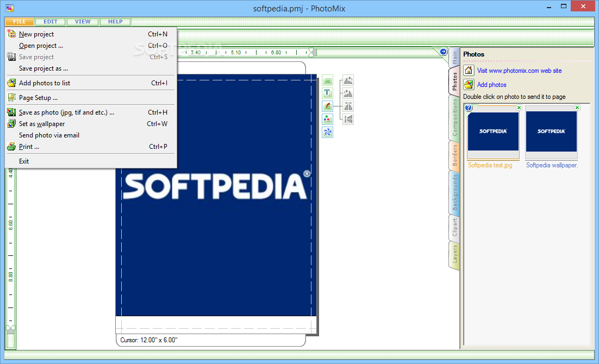Open Visit www.photomix.com web site link
The image size is (599, 364).
[x=519, y=71]
